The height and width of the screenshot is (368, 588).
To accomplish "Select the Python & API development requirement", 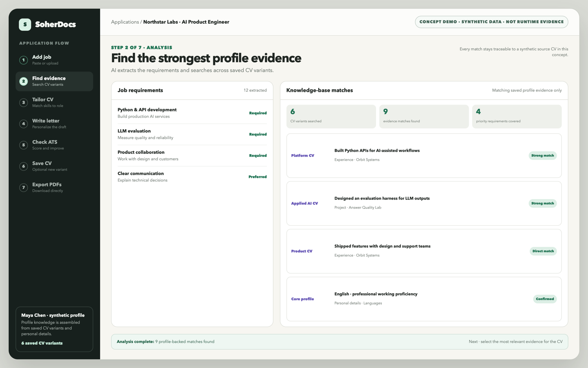I will [192, 113].
